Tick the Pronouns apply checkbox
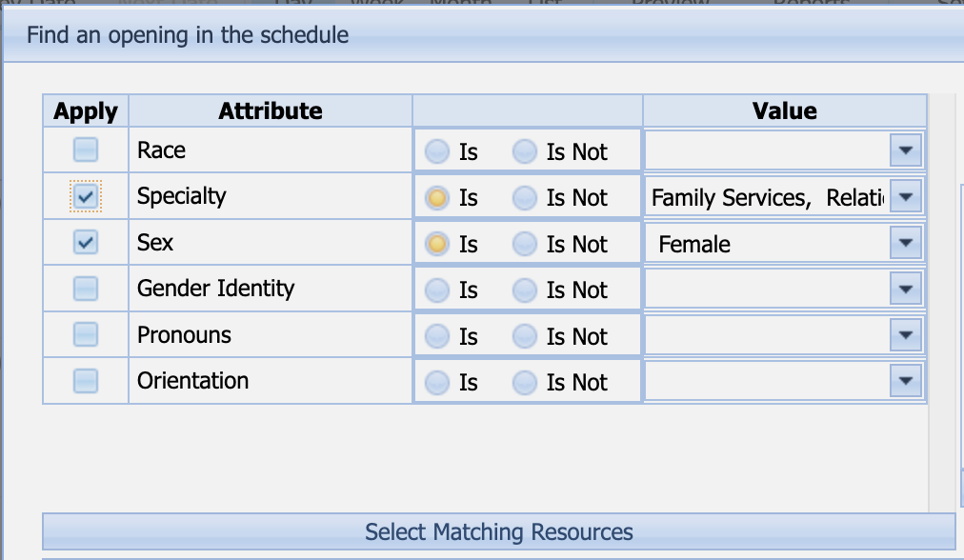The image size is (964, 560). point(86,335)
